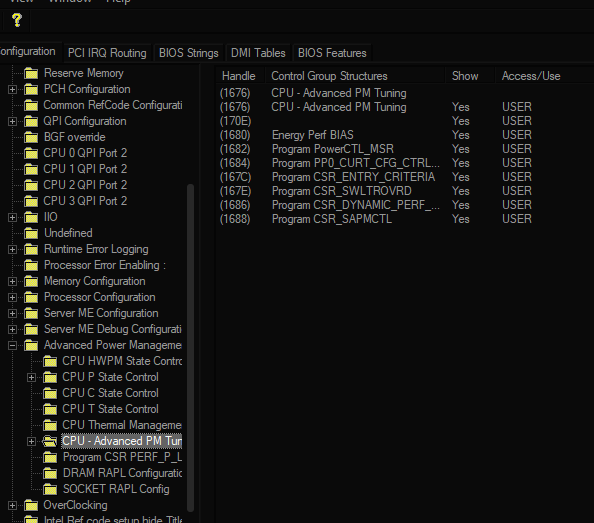The width and height of the screenshot is (594, 523).
Task: Click the Show column header
Action: (x=470, y=76)
